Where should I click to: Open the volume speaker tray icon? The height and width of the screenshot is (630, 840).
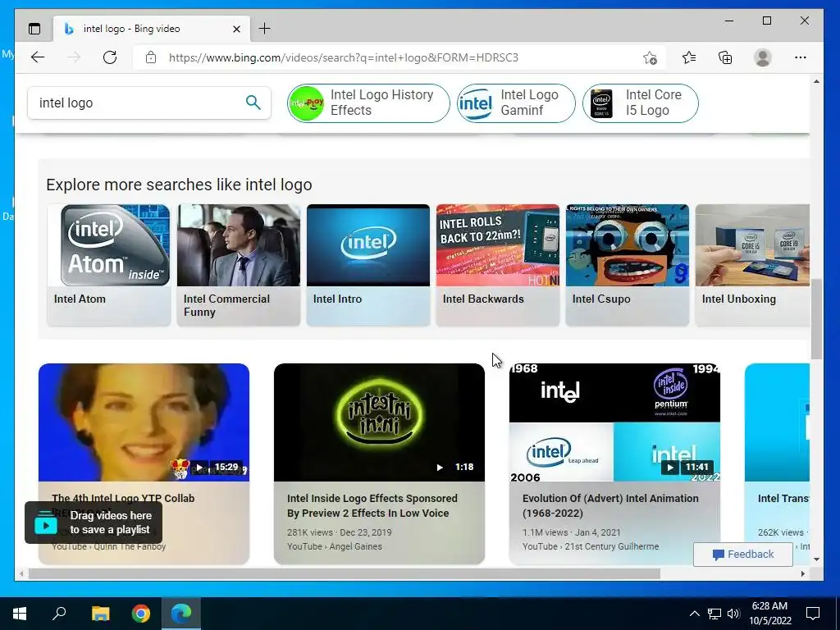point(733,614)
